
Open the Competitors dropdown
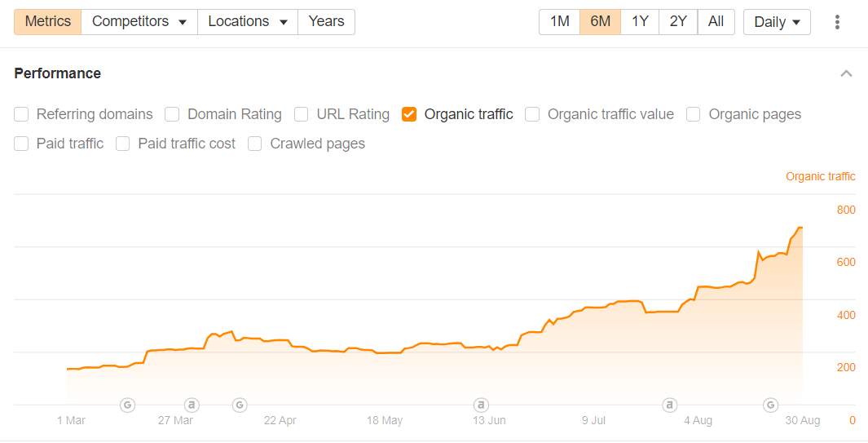tap(139, 22)
